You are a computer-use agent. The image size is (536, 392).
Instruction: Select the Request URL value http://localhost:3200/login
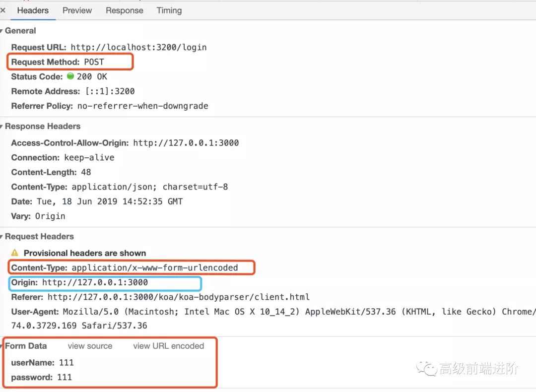coord(138,47)
